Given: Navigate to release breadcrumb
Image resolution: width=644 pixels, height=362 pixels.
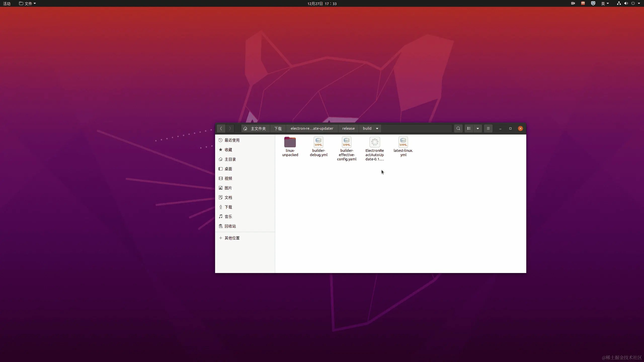Looking at the screenshot, I should 348,128.
